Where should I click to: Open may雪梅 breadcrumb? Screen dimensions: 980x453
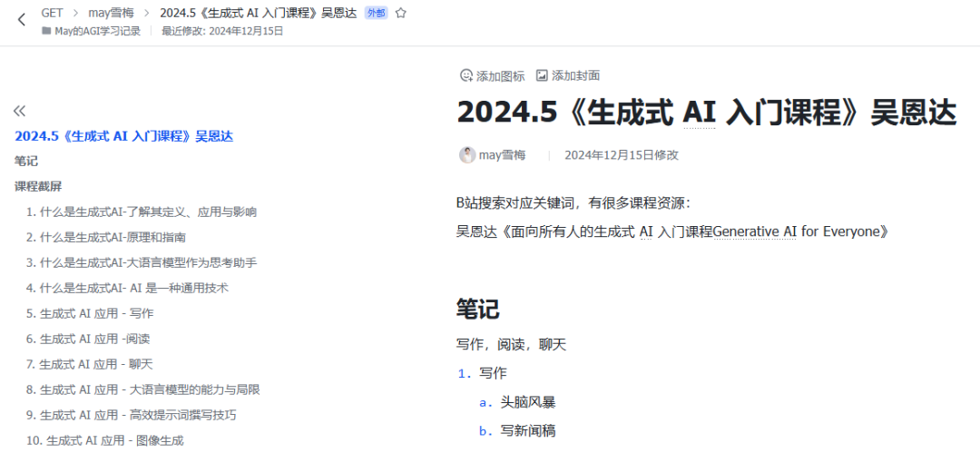click(x=110, y=13)
